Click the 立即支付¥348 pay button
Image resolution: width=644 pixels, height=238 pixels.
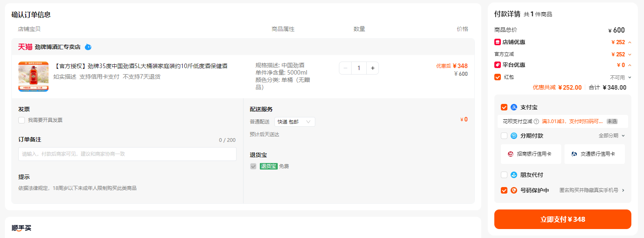tap(563, 219)
